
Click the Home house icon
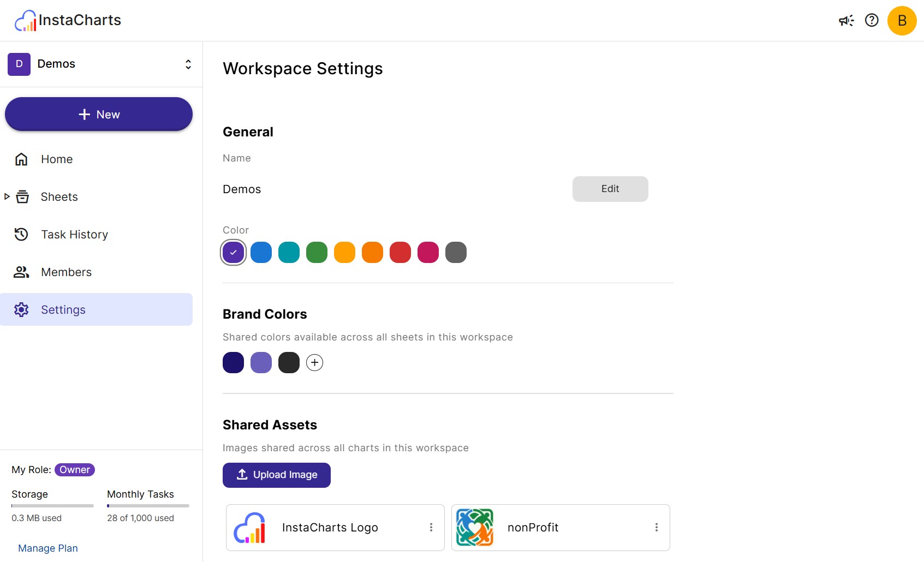point(21,159)
